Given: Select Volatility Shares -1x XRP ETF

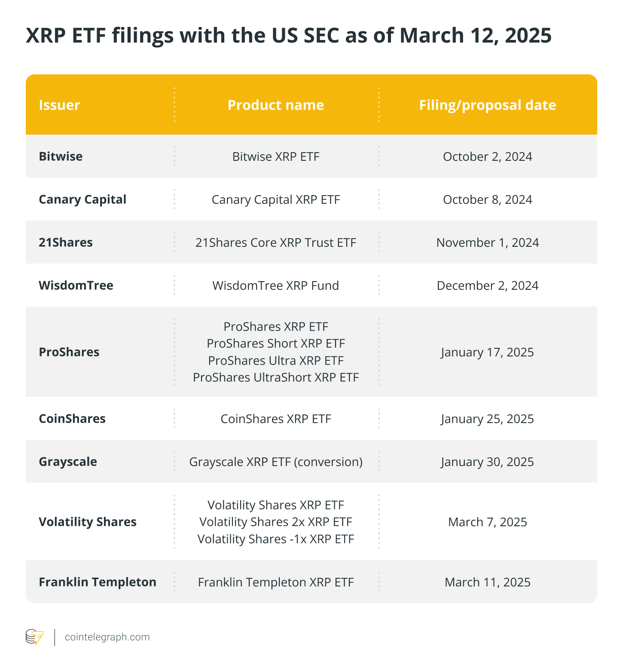Looking at the screenshot, I should pos(276,539).
